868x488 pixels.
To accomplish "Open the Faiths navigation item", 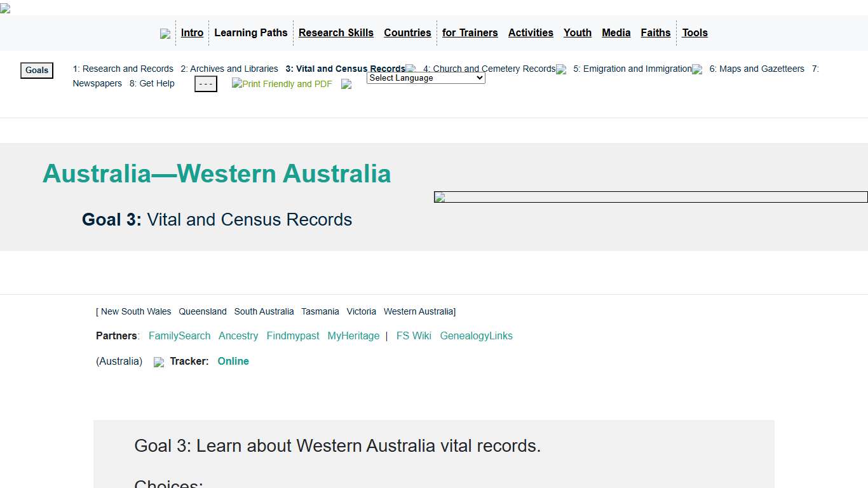I will [x=656, y=32].
